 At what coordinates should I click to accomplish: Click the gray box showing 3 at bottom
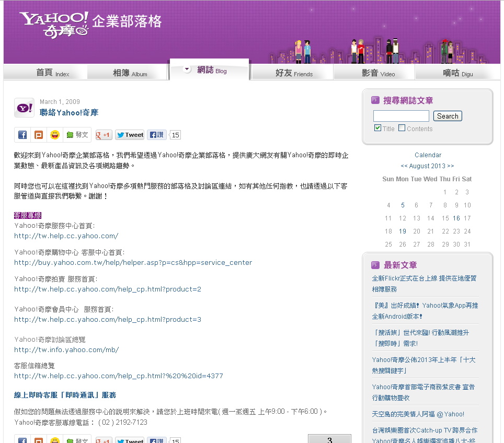(329, 439)
